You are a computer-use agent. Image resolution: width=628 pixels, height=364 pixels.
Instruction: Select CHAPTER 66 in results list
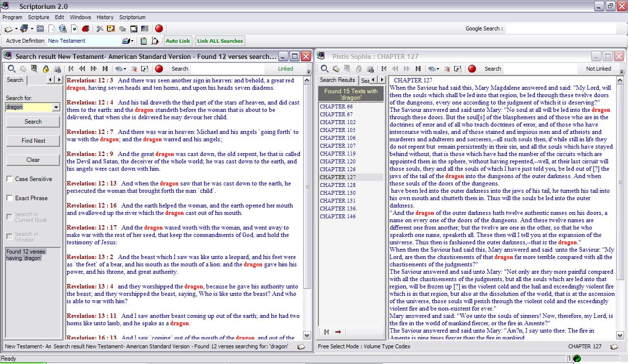(337, 106)
